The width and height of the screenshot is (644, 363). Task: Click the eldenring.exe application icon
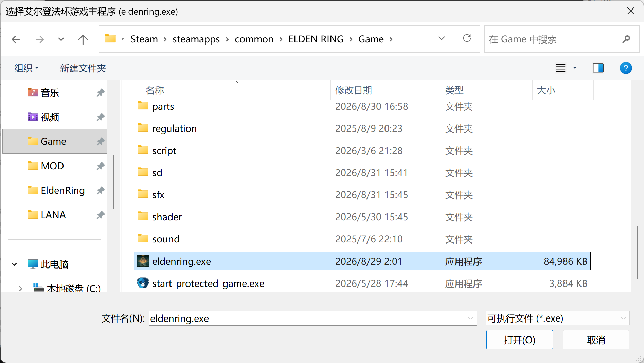point(143,261)
